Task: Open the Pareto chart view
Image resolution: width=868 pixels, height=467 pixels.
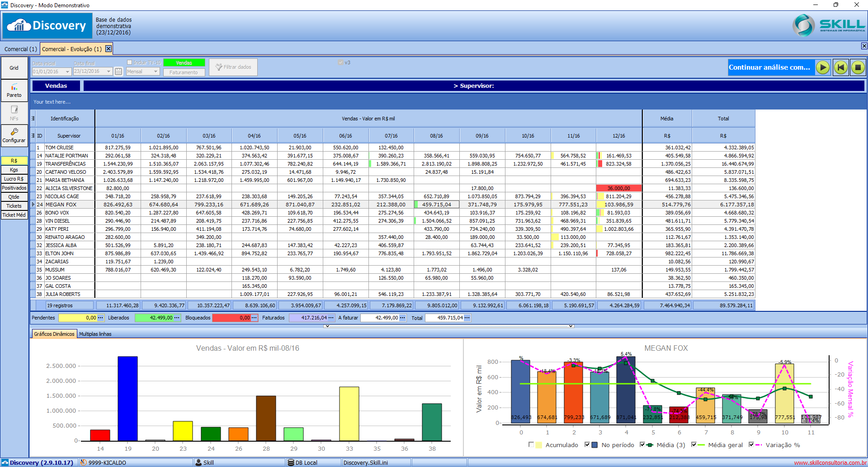Action: [14, 91]
